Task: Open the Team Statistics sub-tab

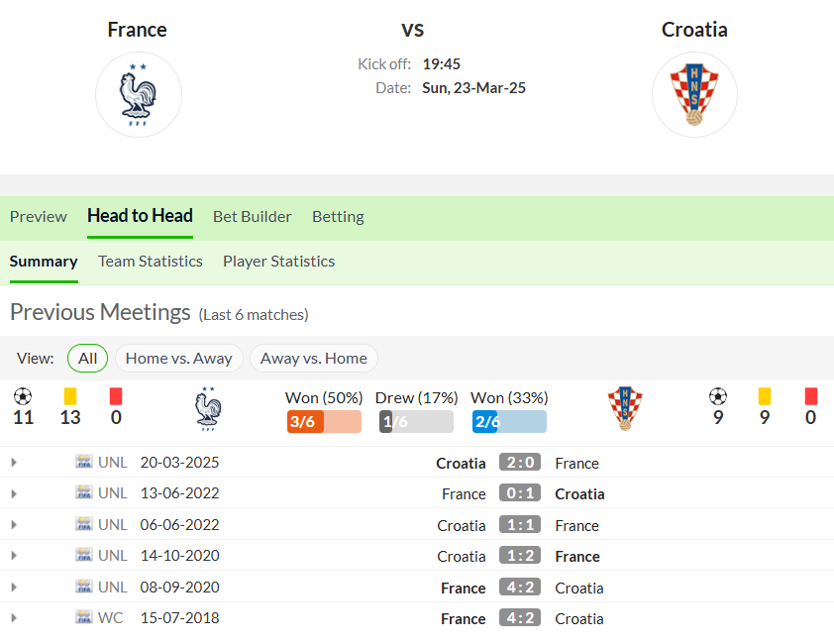Action: point(150,262)
